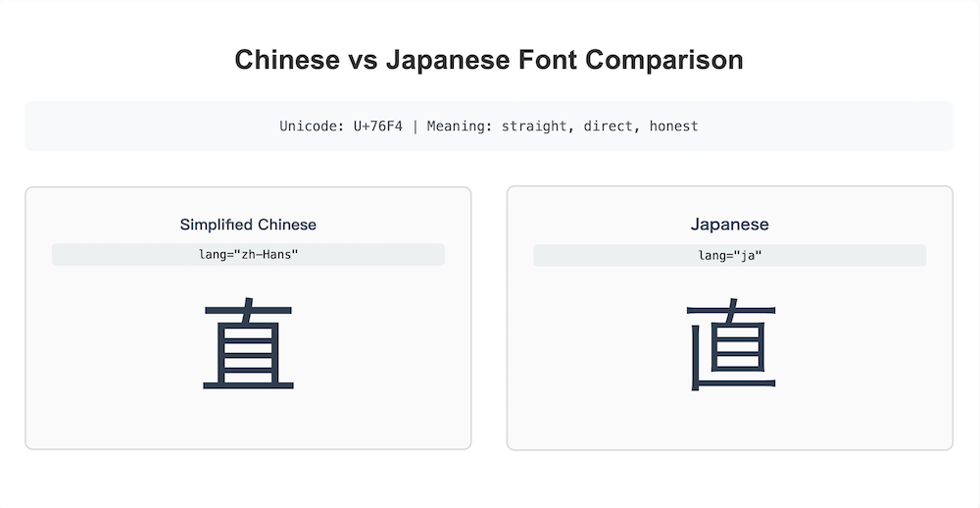Click the word 'direct' in the meaning text
This screenshot has width=980, height=508.
pyautogui.click(x=612, y=127)
